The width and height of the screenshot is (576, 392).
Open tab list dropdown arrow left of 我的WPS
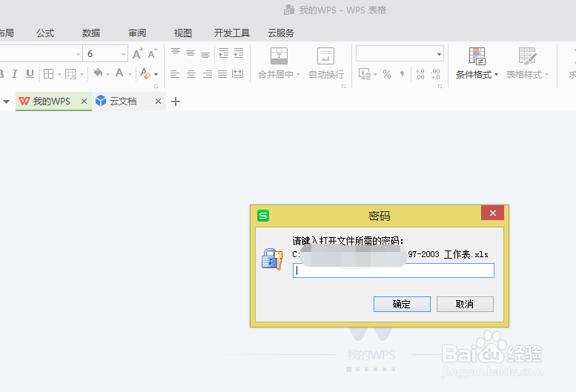(6, 102)
